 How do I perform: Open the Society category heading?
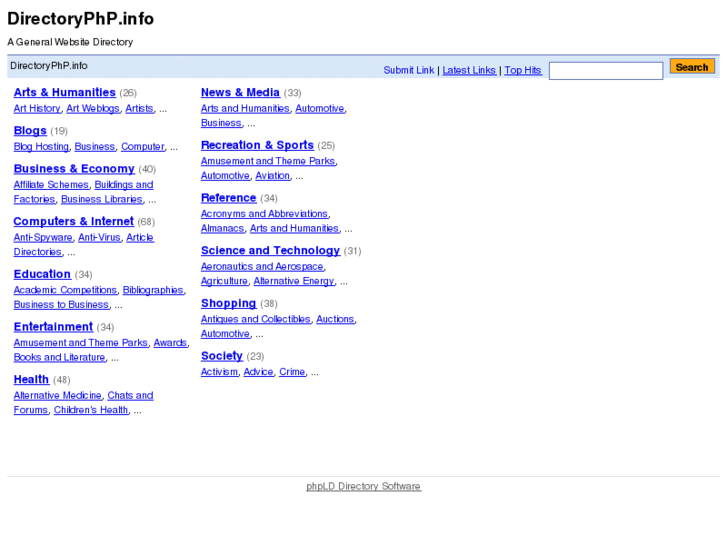coord(222,356)
